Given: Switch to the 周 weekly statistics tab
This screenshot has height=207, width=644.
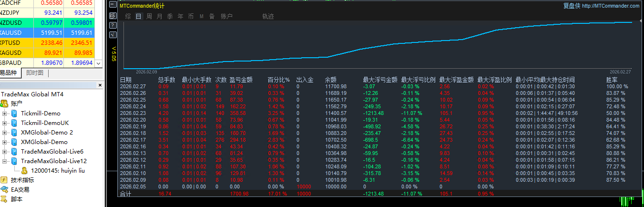Looking at the screenshot, I should pos(149,16).
